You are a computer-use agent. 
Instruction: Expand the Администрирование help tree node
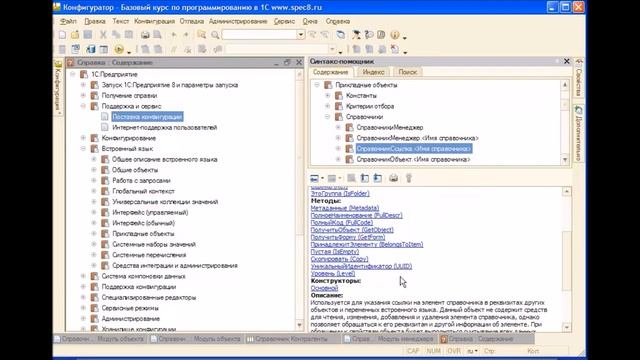83,318
